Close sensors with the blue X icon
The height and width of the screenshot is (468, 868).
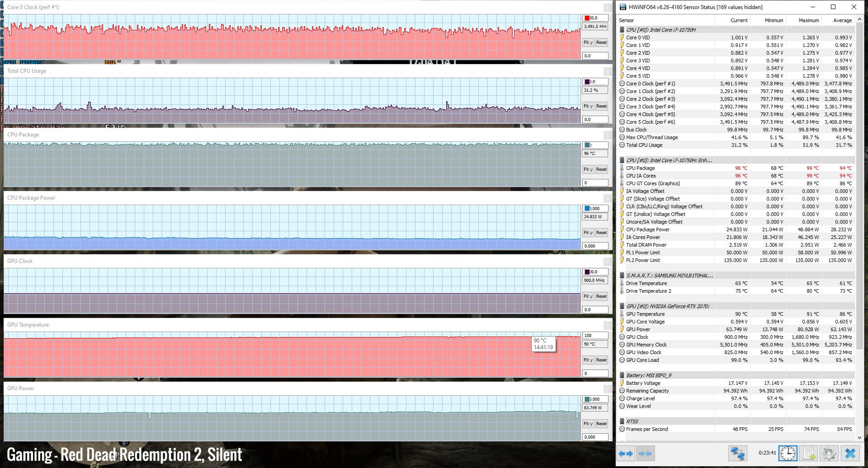(x=850, y=454)
